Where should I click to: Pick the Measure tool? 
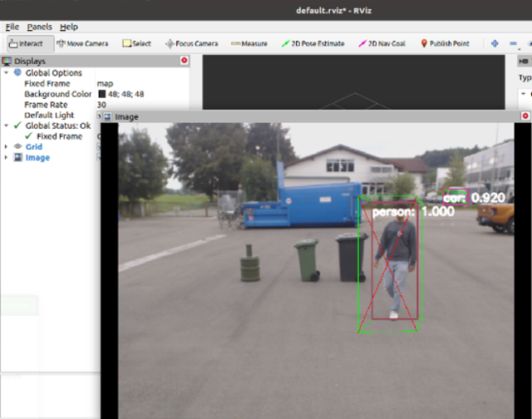[x=249, y=43]
